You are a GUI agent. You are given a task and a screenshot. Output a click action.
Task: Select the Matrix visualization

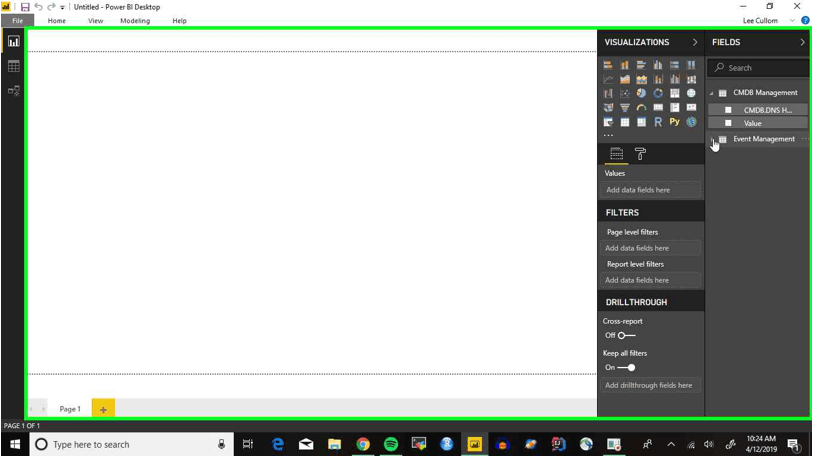[x=641, y=122]
